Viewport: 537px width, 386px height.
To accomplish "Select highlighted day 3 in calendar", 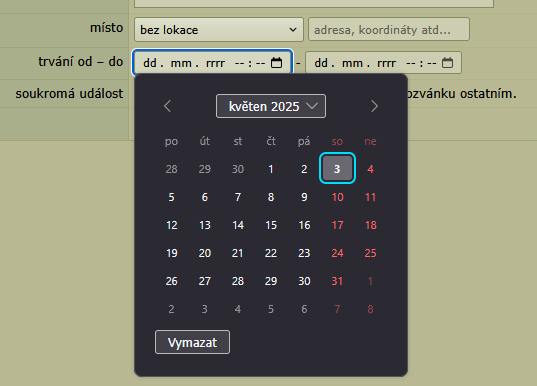I will 337,168.
